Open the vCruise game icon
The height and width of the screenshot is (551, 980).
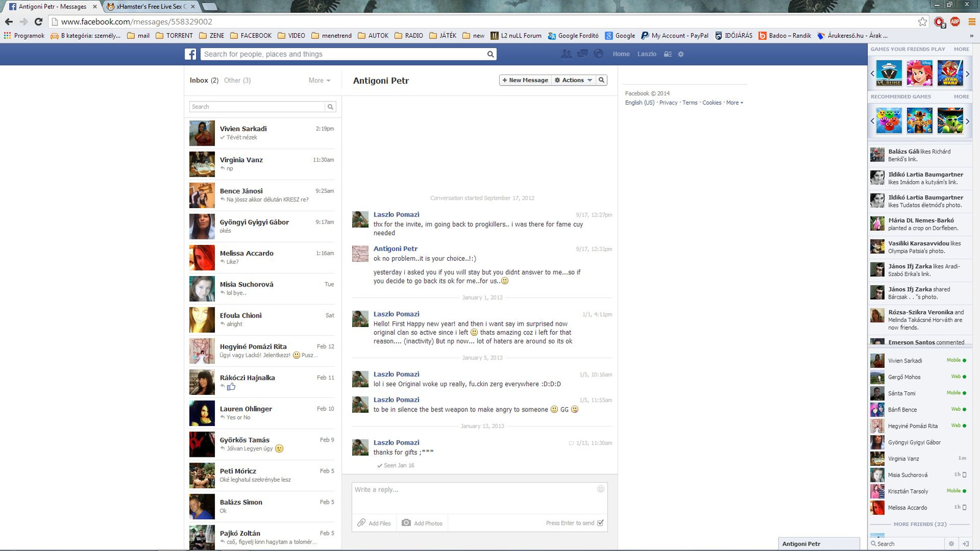click(888, 73)
